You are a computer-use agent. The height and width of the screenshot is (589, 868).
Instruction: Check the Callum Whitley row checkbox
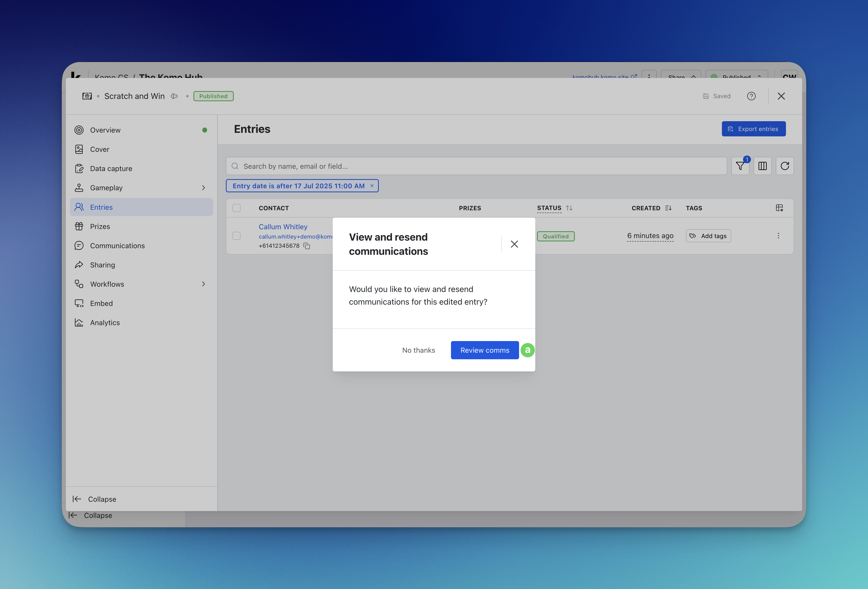click(236, 236)
